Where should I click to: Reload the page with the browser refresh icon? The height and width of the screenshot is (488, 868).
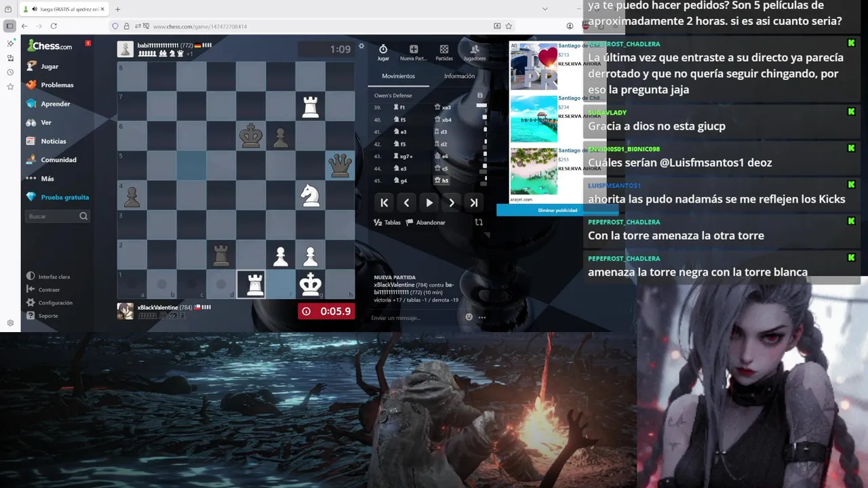click(54, 26)
